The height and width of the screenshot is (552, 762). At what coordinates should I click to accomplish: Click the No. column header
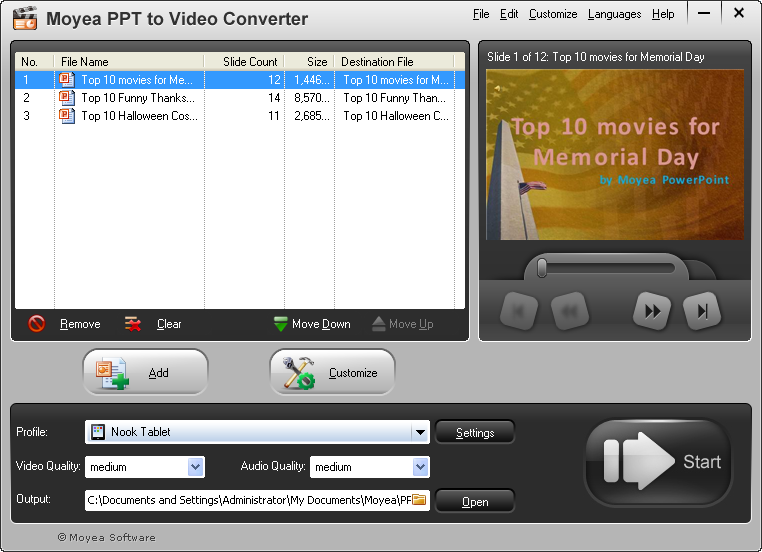point(35,62)
